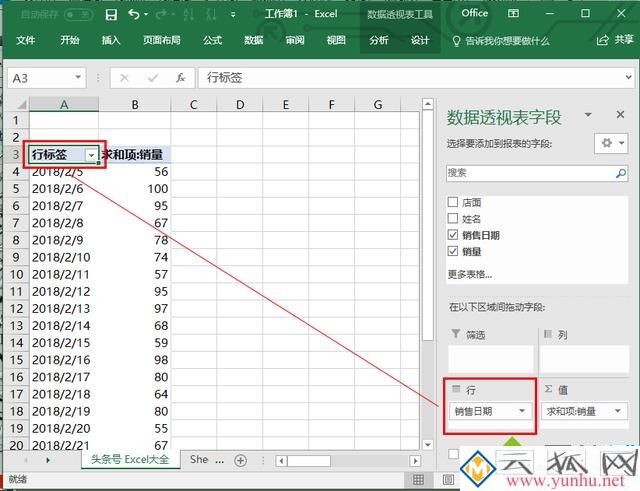Click the 列 columns area box
Viewport: 640px width, 491px height.
click(x=584, y=359)
